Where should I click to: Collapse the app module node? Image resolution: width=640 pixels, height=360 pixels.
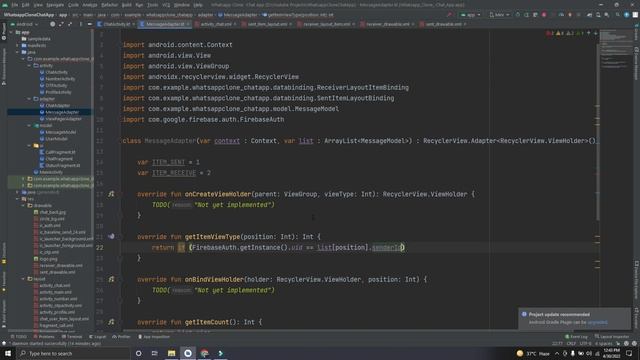click(x=11, y=32)
